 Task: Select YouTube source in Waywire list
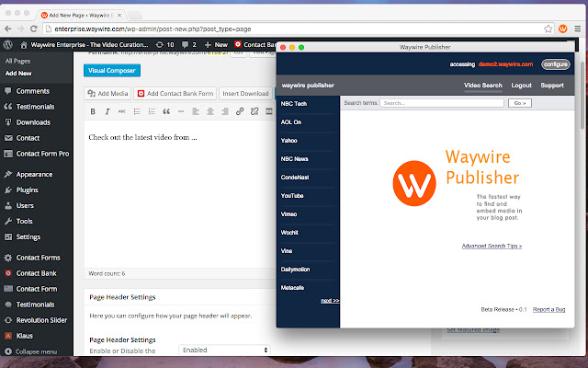(292, 196)
